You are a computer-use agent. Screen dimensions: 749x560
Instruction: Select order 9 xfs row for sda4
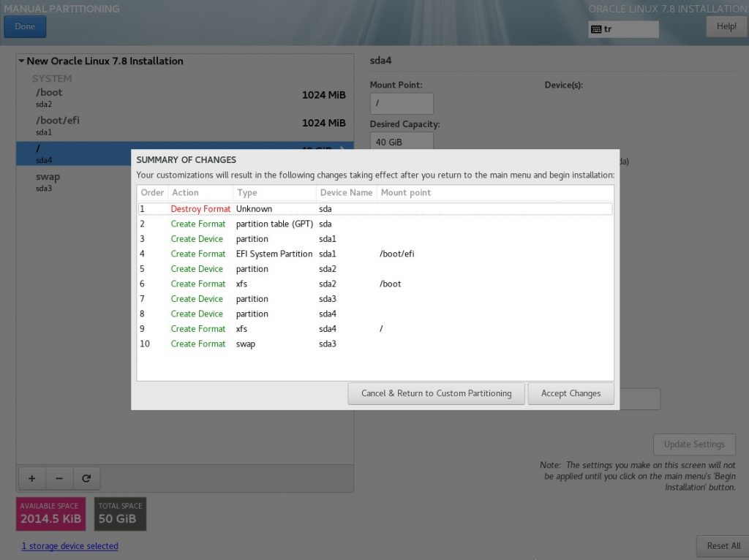tap(375, 329)
